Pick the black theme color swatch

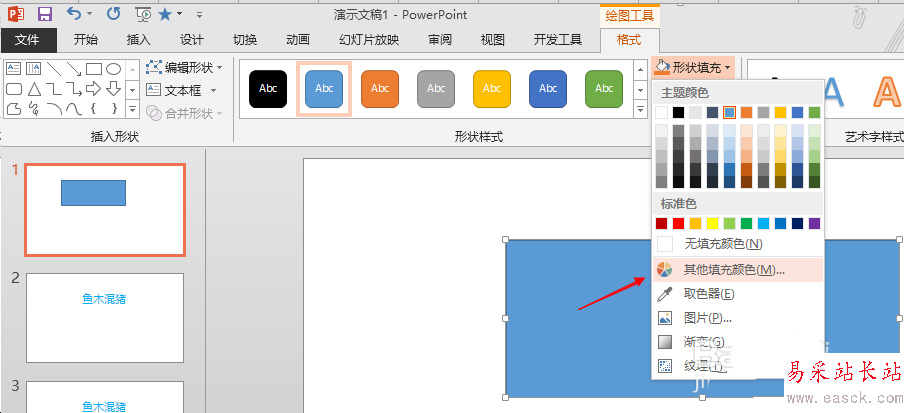pos(679,112)
